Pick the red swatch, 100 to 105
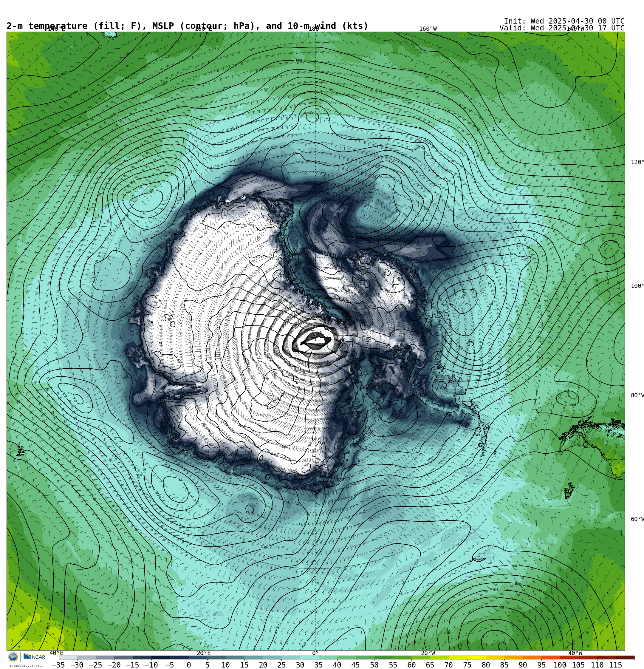Screen dimensions: 644x669 (x=569, y=657)
